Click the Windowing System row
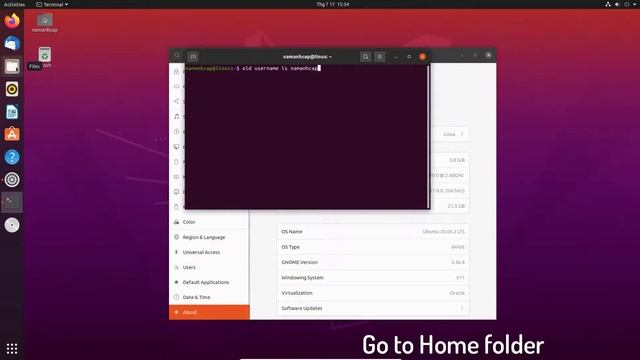The height and width of the screenshot is (360, 640). click(373, 278)
